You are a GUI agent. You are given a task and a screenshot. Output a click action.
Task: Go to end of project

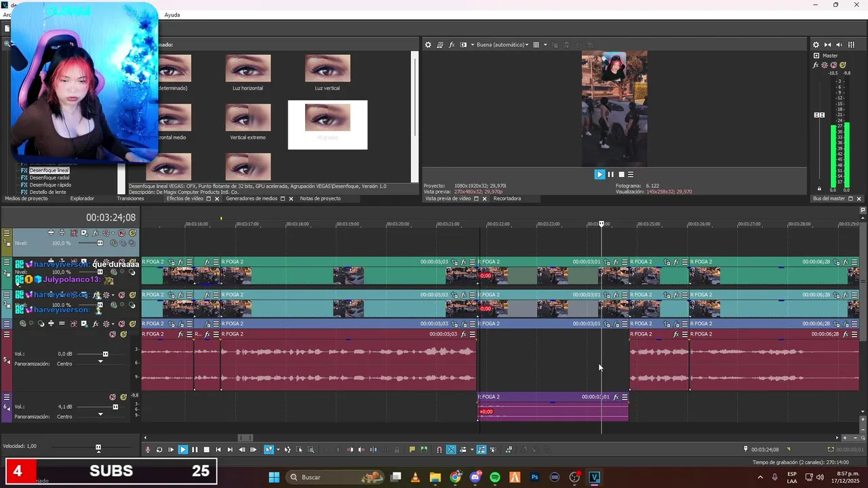click(230, 449)
